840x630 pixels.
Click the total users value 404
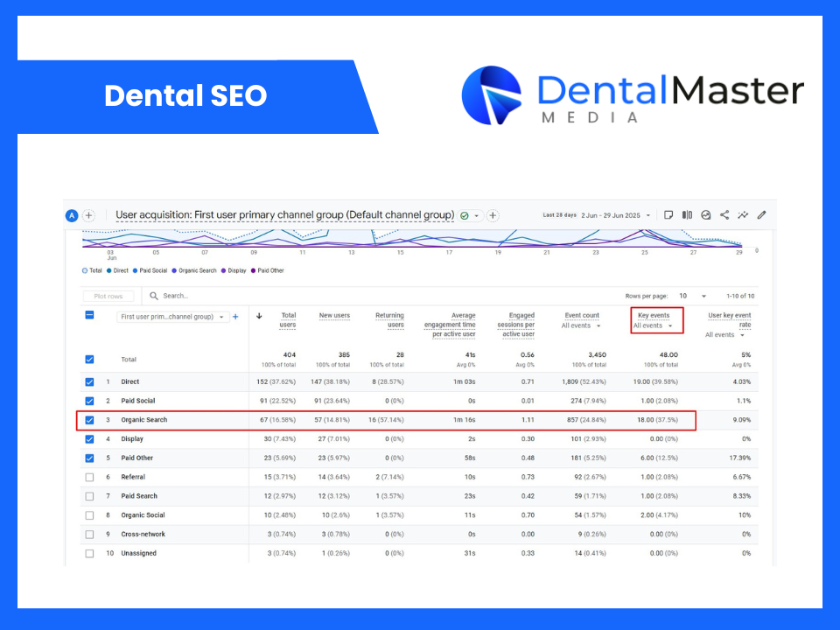[x=290, y=354]
